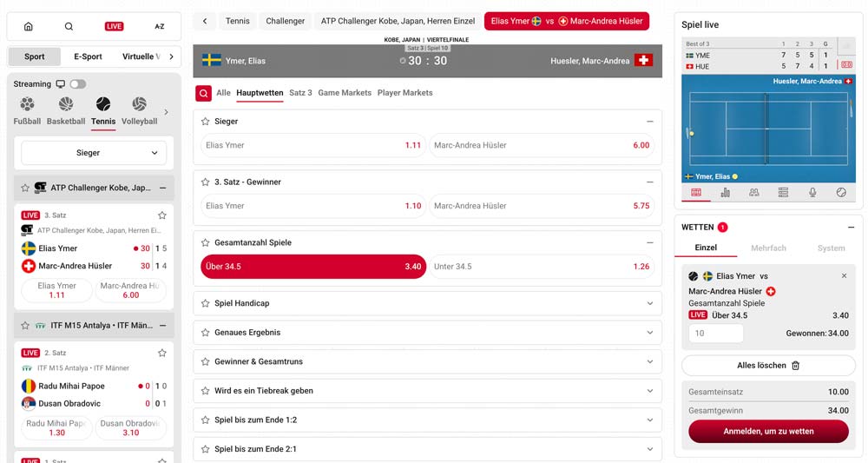
Task: Expand Wird es ein Tiebreak geben
Action: pyautogui.click(x=650, y=390)
